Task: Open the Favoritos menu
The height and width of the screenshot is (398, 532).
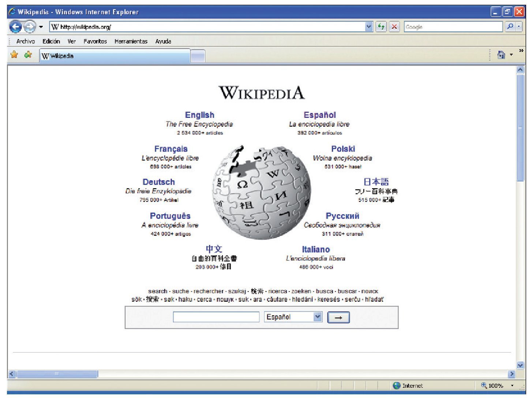Action: point(95,41)
